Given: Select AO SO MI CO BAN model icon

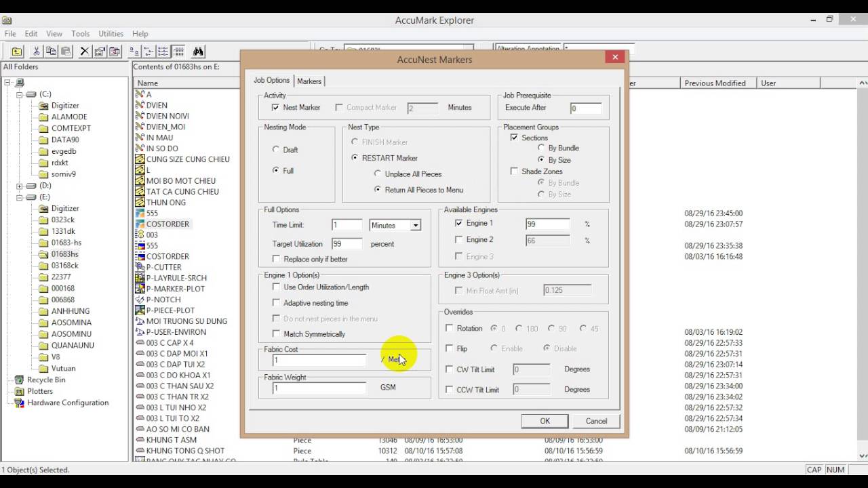Looking at the screenshot, I should (x=140, y=429).
